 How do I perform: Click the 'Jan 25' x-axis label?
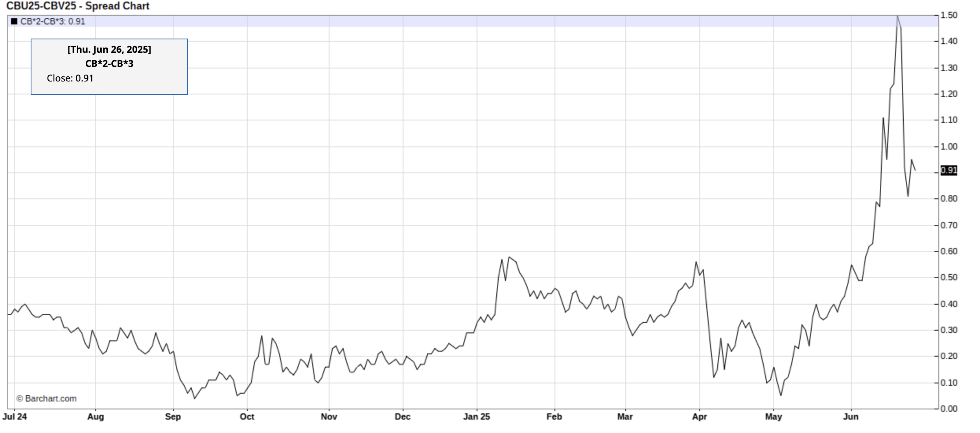[477, 417]
